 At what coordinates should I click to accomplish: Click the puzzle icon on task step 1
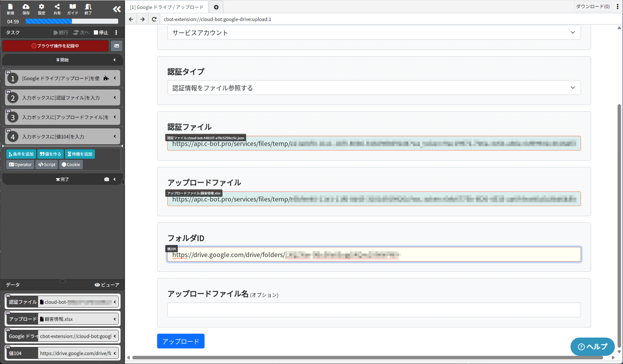(106, 78)
